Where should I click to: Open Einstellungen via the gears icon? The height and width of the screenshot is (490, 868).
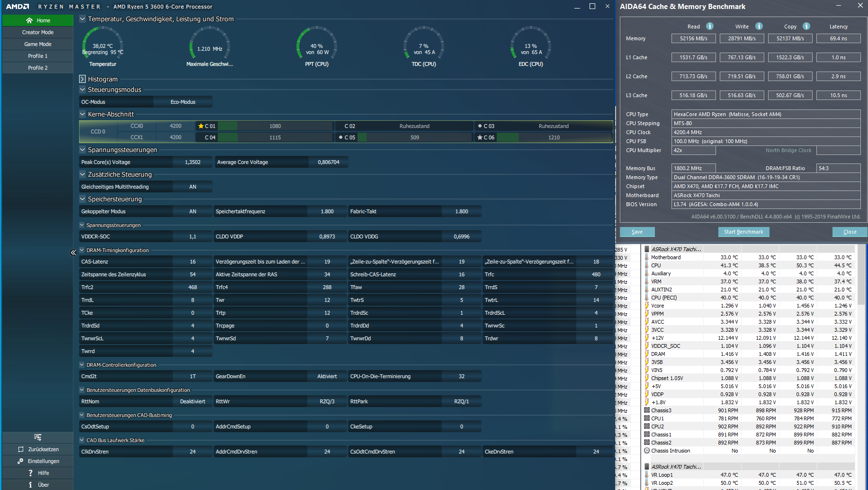(x=20, y=461)
